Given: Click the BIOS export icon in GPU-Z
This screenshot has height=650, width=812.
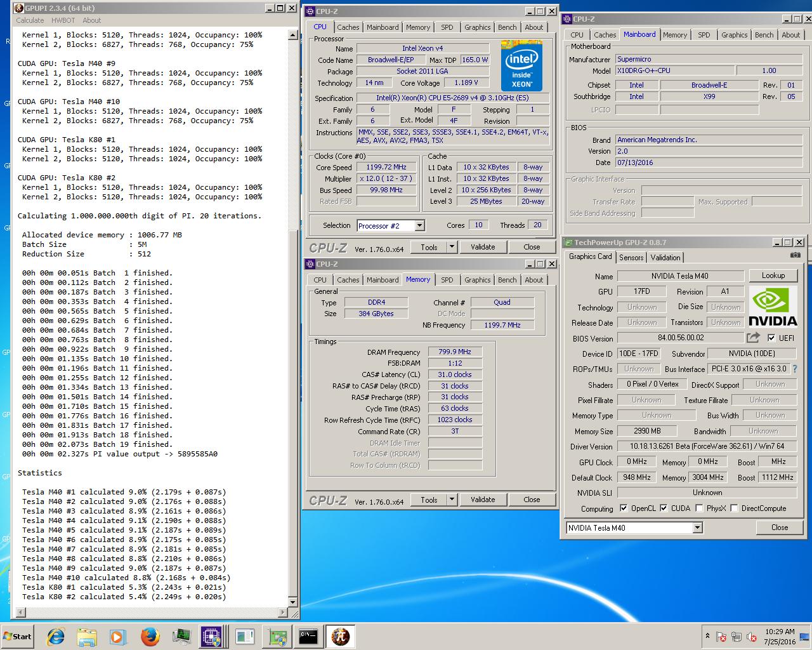Looking at the screenshot, I should tap(753, 338).
